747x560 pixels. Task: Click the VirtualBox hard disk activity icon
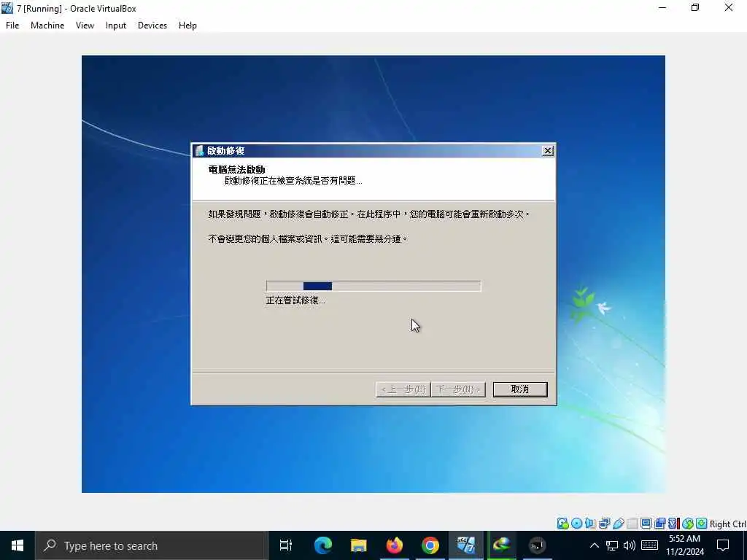(x=562, y=524)
